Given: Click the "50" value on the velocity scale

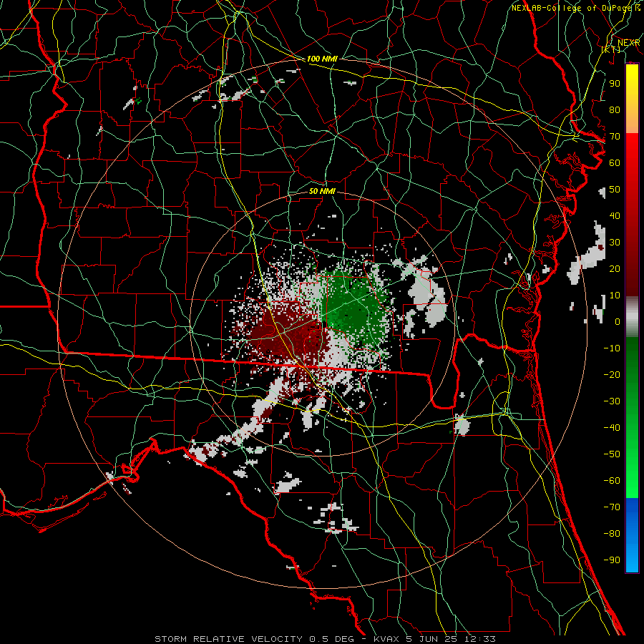Looking at the screenshot, I should click(615, 190).
